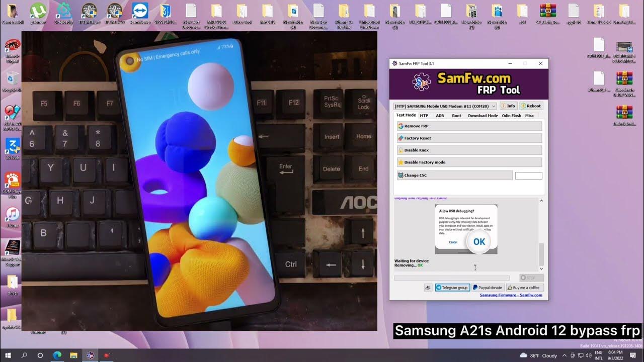Open the driver folder on desktop

12,285
